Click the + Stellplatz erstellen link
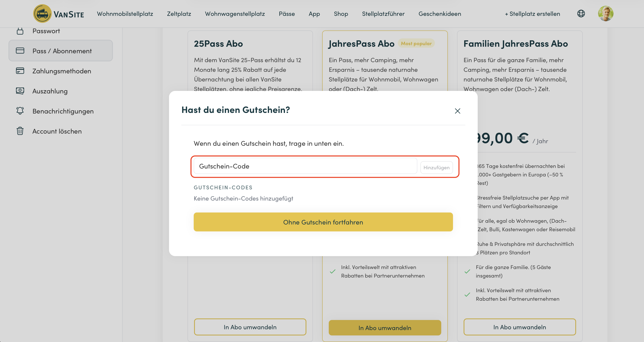This screenshot has width=644, height=342. (532, 14)
